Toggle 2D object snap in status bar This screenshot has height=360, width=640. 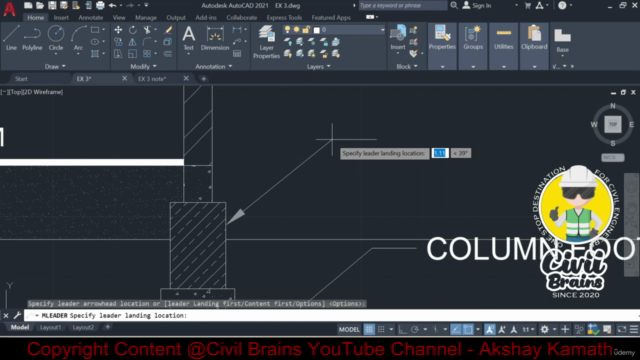click(x=468, y=329)
